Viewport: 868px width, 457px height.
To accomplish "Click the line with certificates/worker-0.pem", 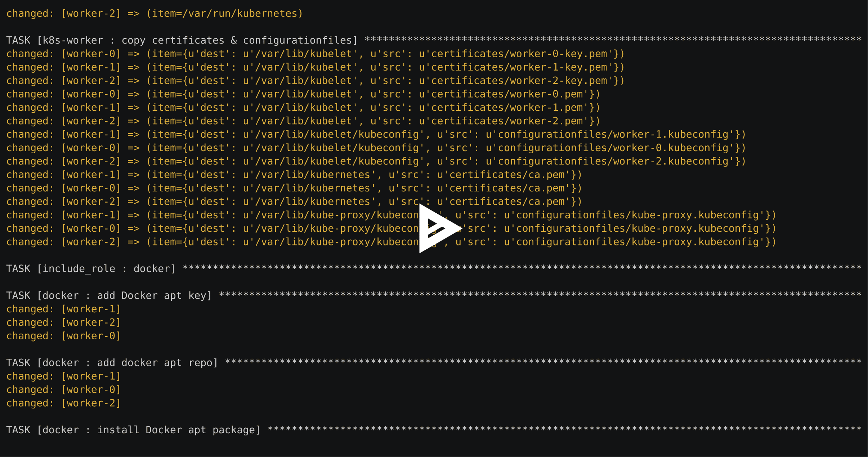I will point(303,94).
